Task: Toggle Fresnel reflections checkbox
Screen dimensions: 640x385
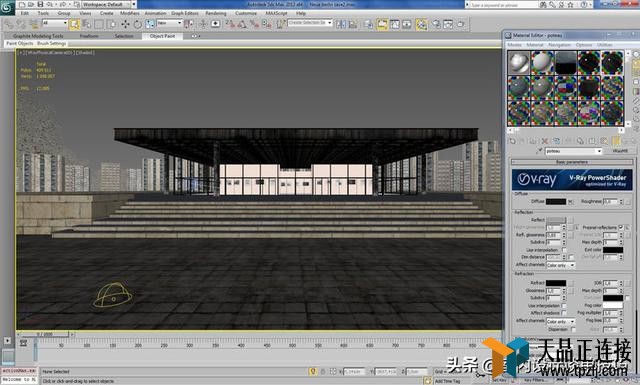Action: 620,227
